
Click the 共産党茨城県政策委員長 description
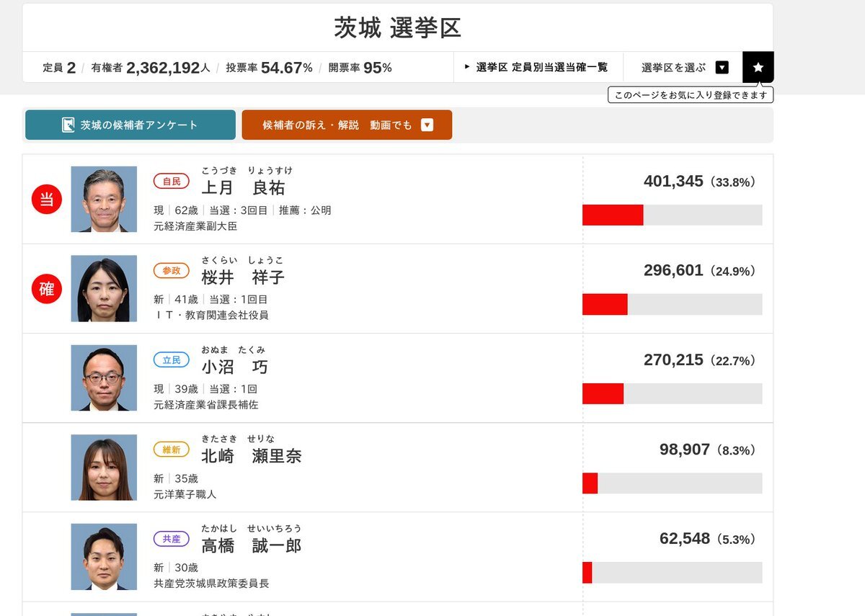(x=211, y=584)
